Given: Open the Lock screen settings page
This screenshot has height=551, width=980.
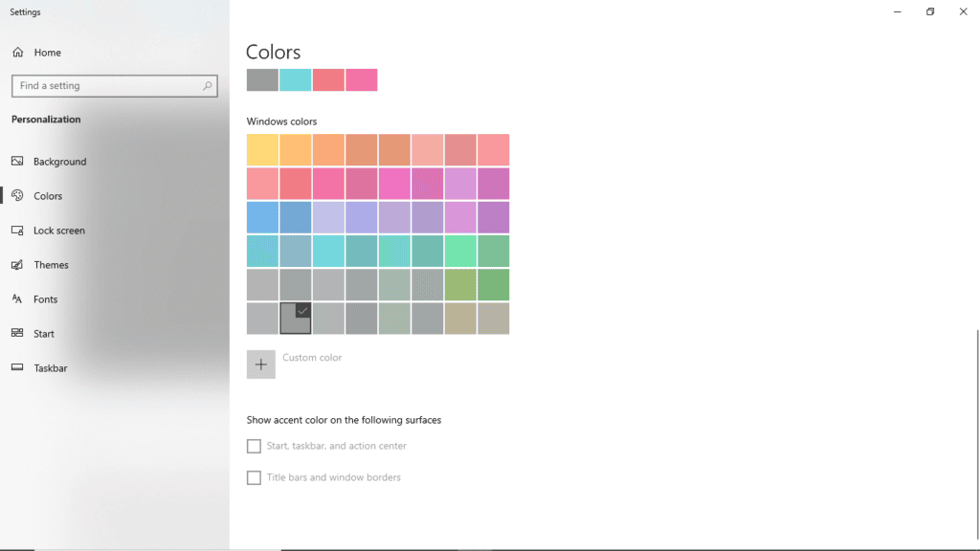Looking at the screenshot, I should [58, 231].
